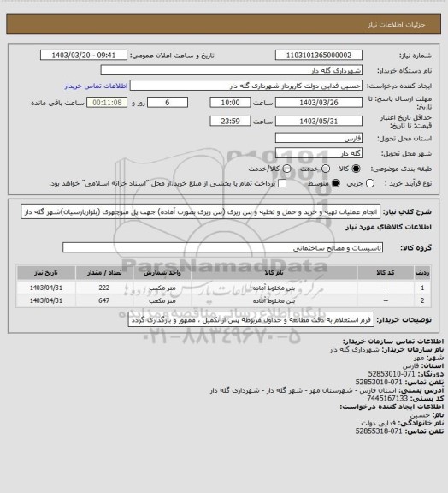448x493 pixels.
Task: Click the delivery city field گله دار
Action: 319,153
